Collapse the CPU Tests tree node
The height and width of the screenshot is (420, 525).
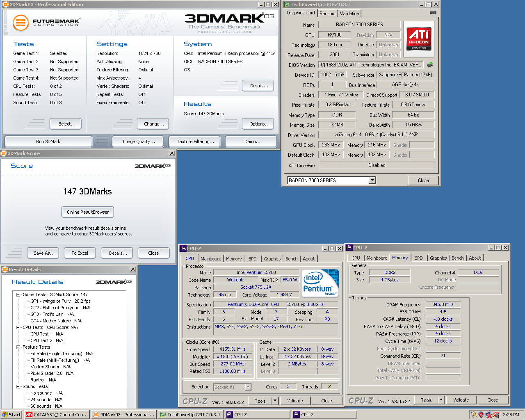pos(18,327)
